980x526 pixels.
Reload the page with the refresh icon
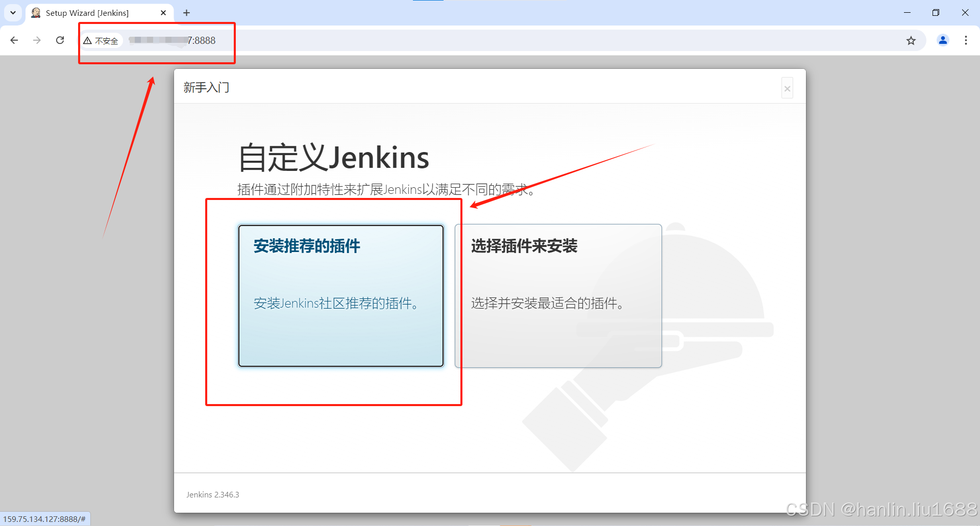tap(60, 40)
